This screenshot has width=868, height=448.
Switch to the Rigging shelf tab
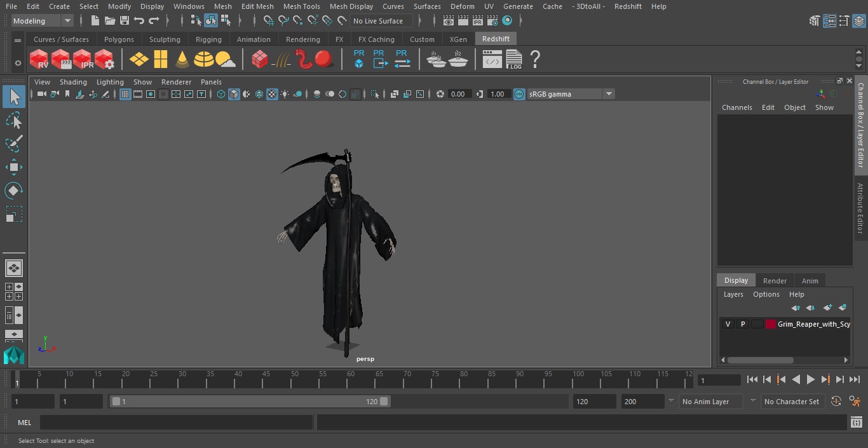(x=208, y=39)
